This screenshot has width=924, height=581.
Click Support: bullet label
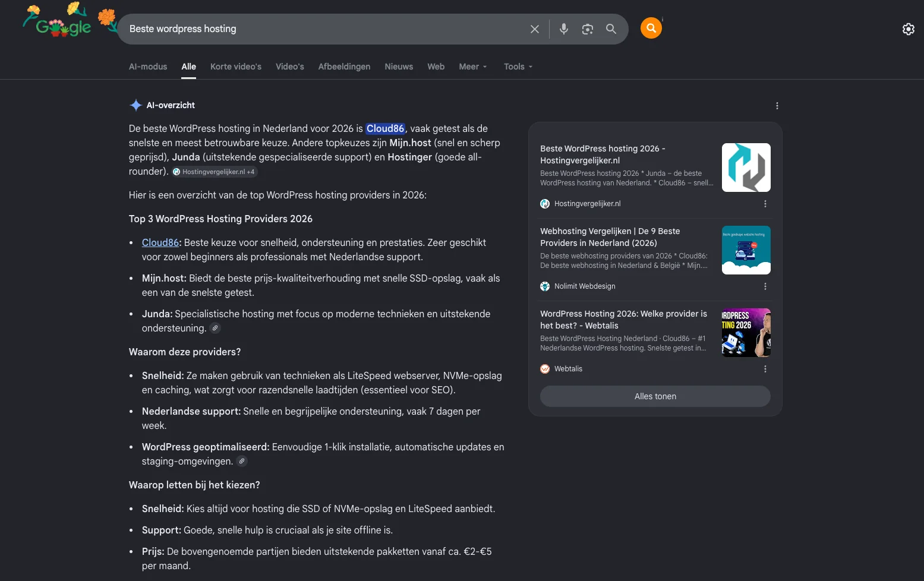pos(162,530)
